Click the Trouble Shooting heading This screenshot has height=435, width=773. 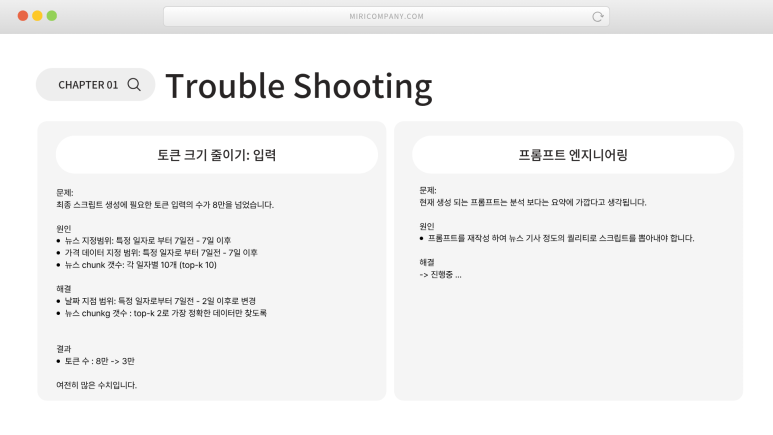pyautogui.click(x=299, y=86)
